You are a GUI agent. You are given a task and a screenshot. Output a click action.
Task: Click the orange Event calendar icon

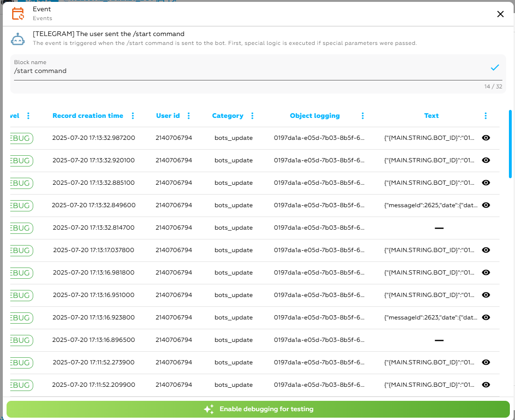tap(18, 14)
